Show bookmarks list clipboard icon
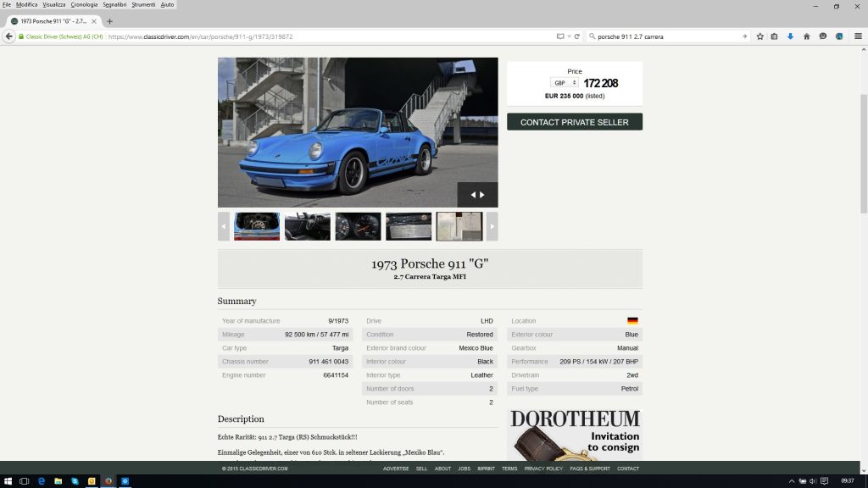The image size is (868, 488). click(x=775, y=36)
